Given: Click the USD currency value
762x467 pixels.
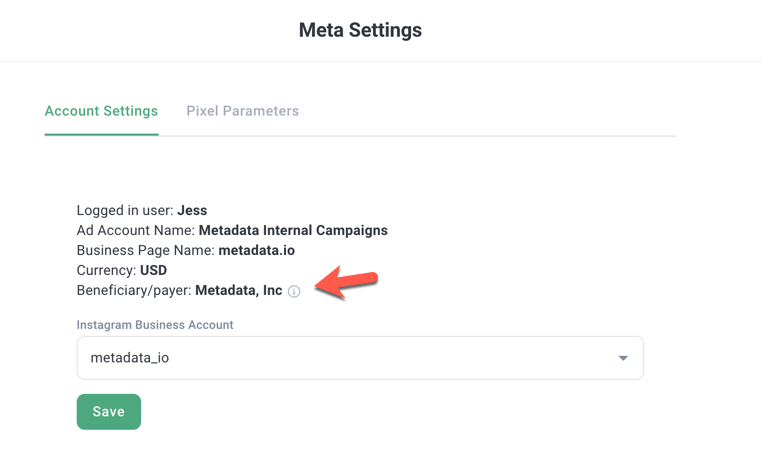Looking at the screenshot, I should pos(154,271).
